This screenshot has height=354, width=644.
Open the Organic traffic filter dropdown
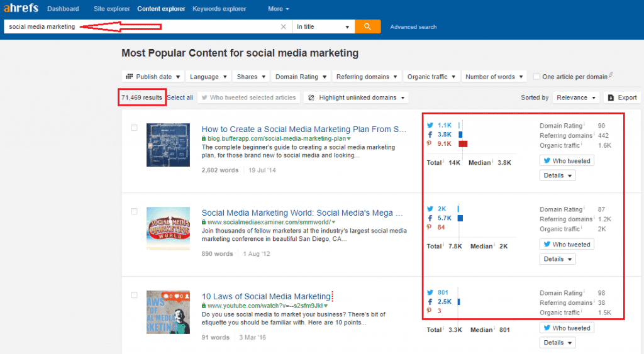(x=431, y=77)
